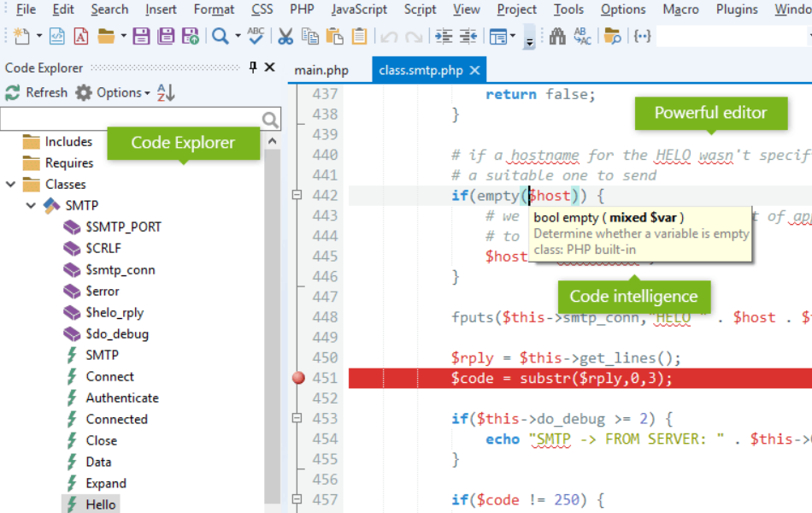
Task: Run the ABC spell check
Action: point(256,36)
